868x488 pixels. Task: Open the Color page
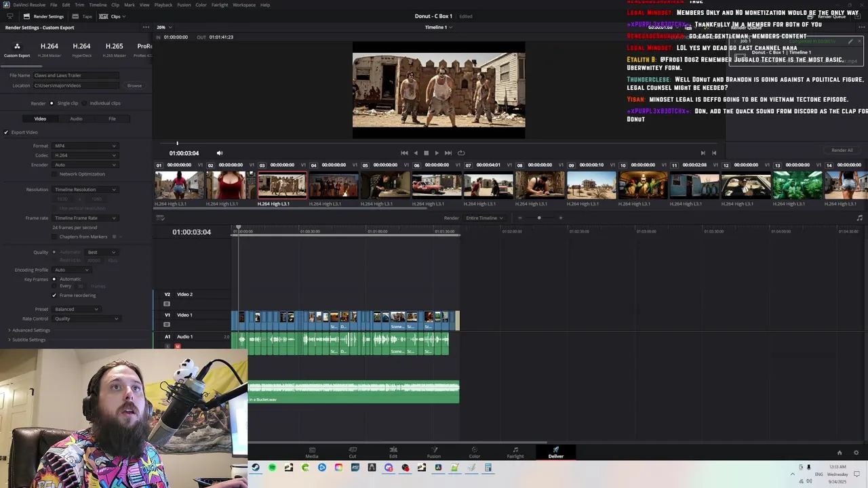point(475,452)
